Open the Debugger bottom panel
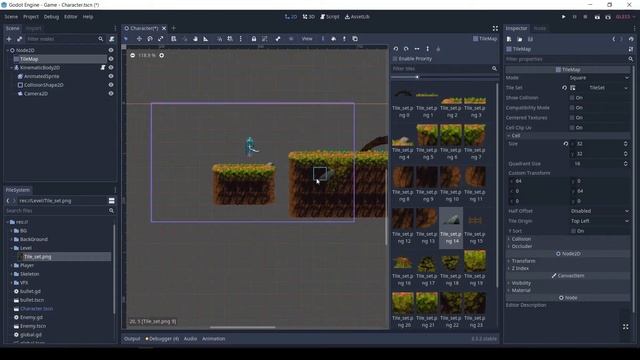The height and width of the screenshot is (360, 640). click(x=162, y=339)
